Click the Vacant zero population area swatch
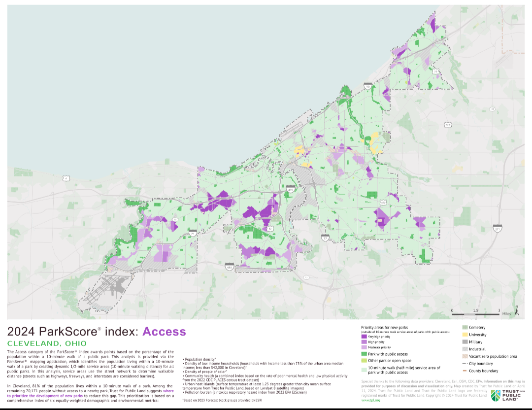 465,356
